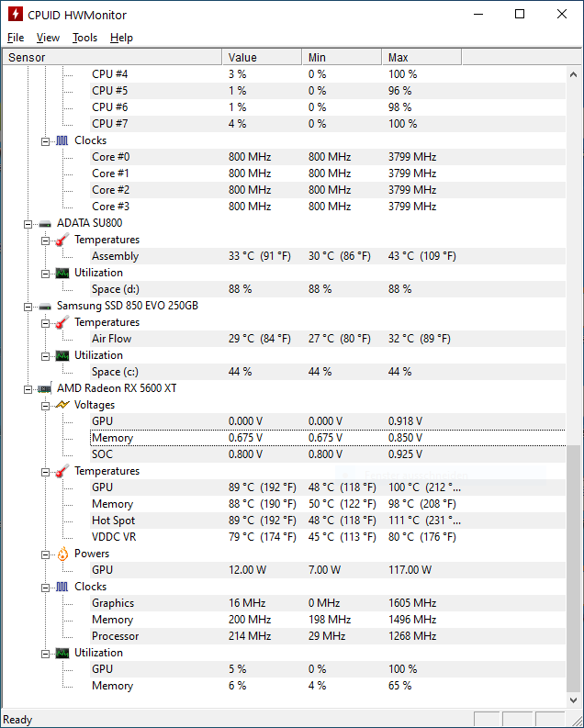Click the Samsung SSD 850 EVO drive icon
This screenshot has width=584, height=728.
[x=45, y=307]
